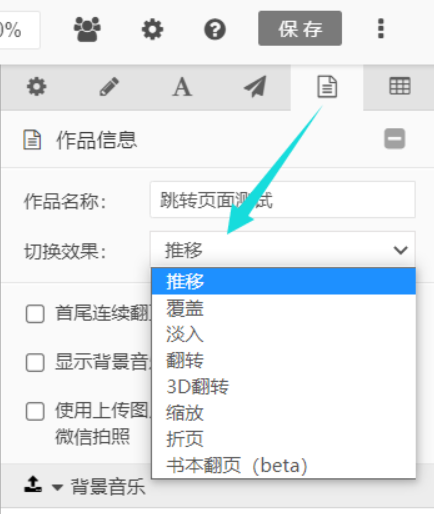This screenshot has height=514, width=434.
Task: Open the top toolbar settings gear
Action: pyautogui.click(x=152, y=29)
